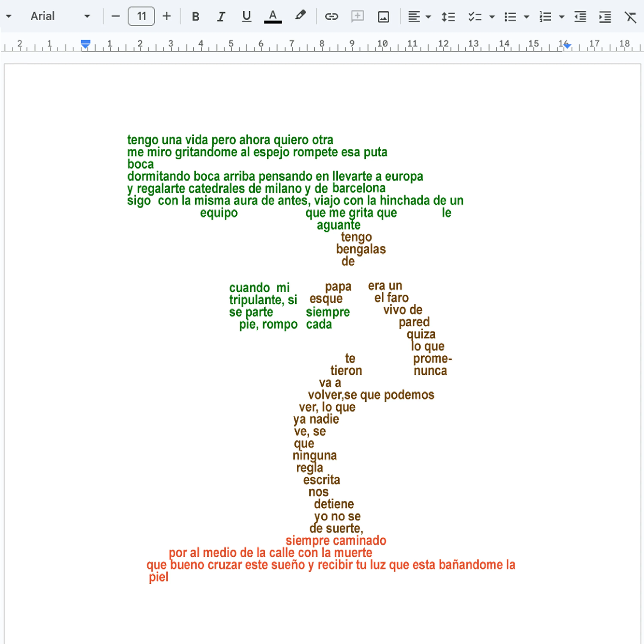Open the text color picker
This screenshot has width=644, height=644.
pyautogui.click(x=273, y=16)
